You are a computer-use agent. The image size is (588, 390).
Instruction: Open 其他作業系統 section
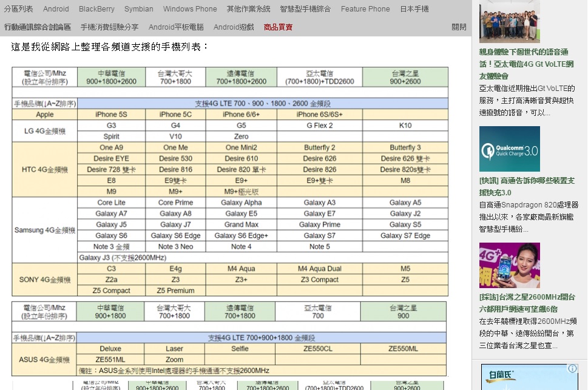pos(248,8)
